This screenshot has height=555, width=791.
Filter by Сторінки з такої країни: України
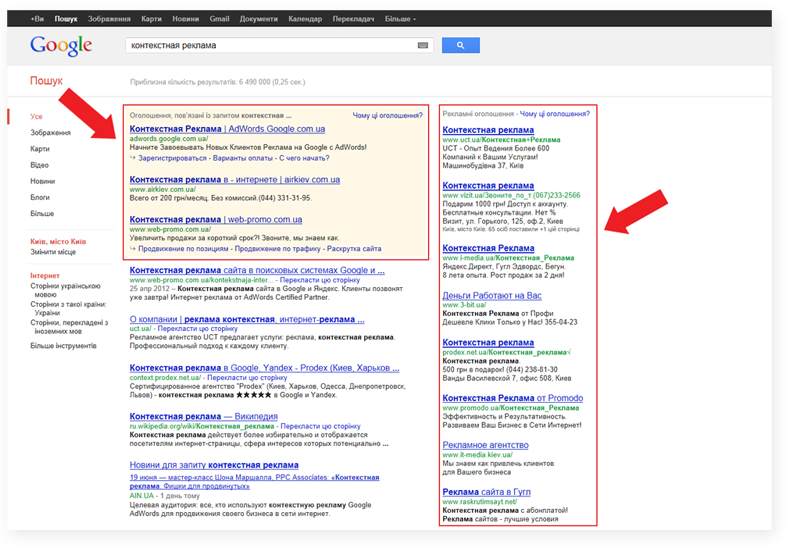point(68,308)
